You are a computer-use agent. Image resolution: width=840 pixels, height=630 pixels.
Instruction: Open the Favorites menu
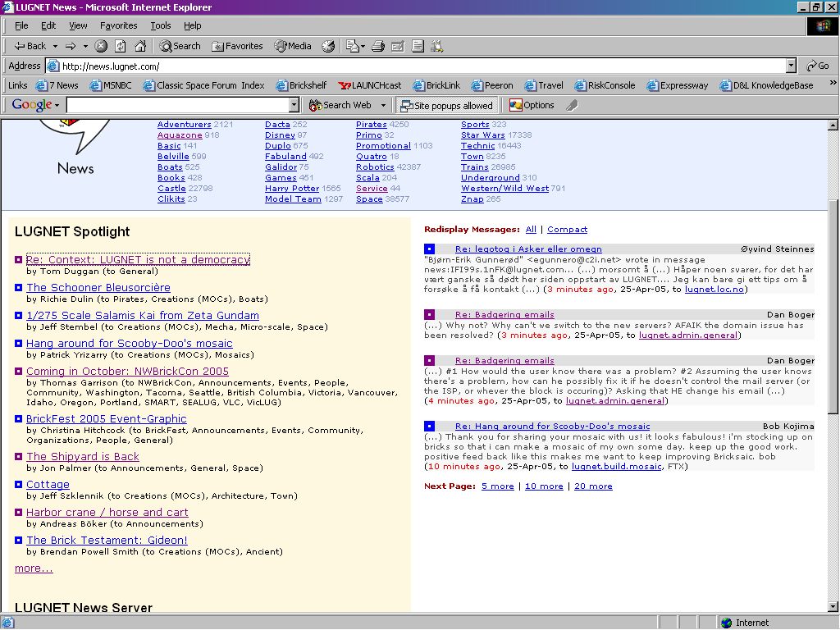[118, 25]
